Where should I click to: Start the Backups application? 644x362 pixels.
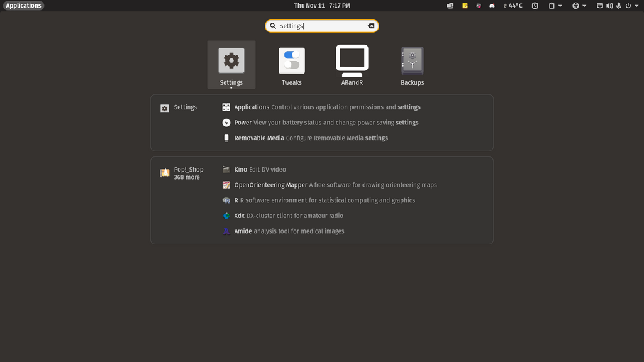click(x=412, y=63)
